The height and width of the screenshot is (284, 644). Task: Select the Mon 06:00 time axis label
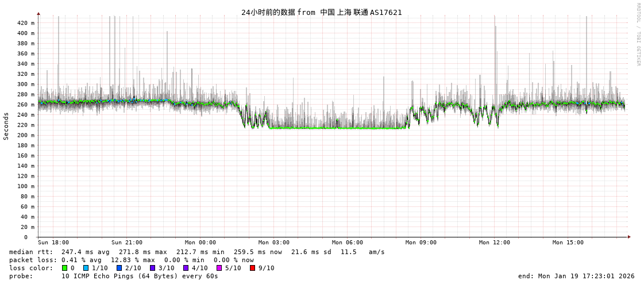point(348,243)
